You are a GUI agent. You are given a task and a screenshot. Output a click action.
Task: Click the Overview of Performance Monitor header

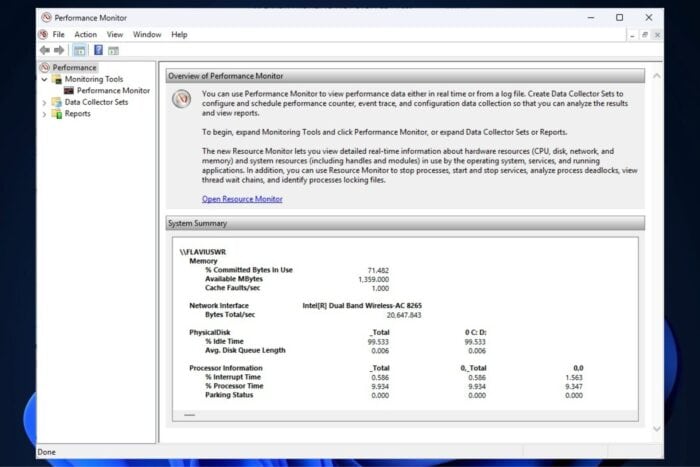405,76
